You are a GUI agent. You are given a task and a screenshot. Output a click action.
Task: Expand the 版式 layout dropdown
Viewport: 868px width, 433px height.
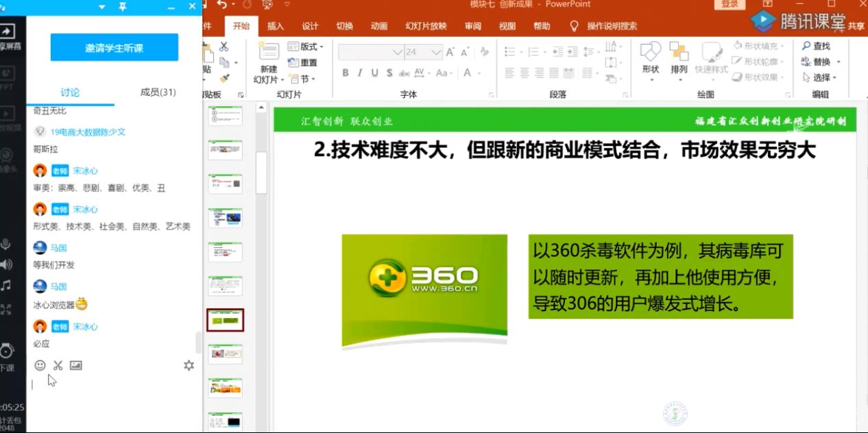click(306, 47)
